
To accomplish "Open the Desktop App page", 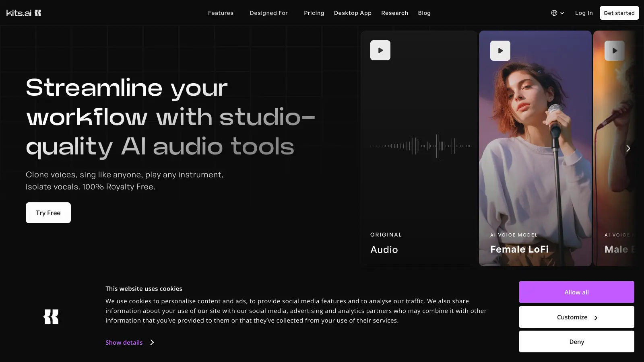I will pyautogui.click(x=353, y=13).
